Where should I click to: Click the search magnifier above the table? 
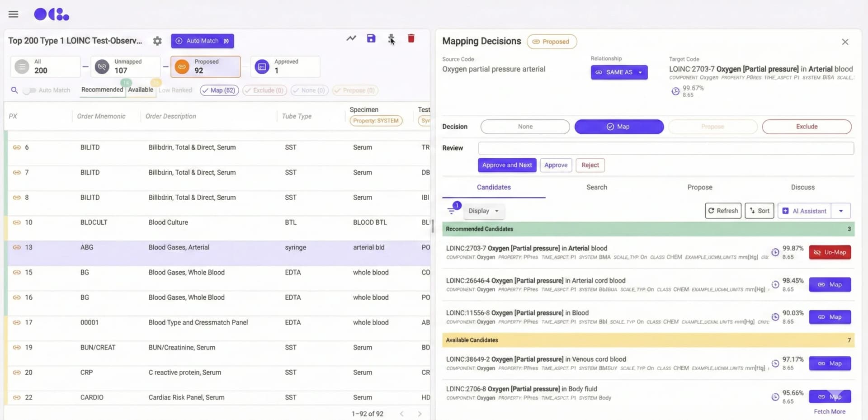[14, 90]
